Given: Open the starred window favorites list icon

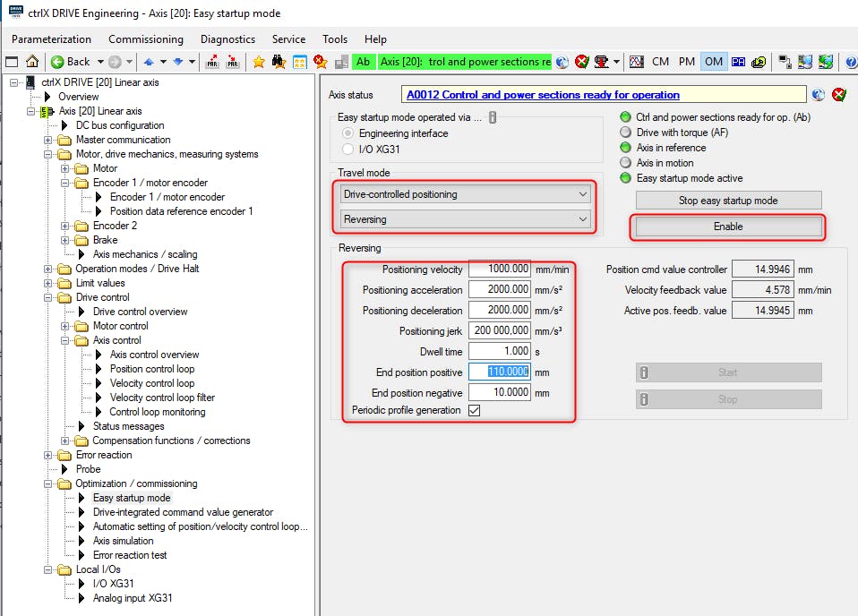Looking at the screenshot, I should (300, 62).
